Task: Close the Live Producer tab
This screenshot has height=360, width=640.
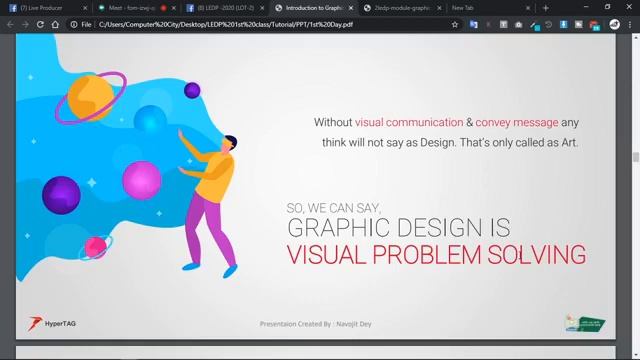Action: point(85,8)
